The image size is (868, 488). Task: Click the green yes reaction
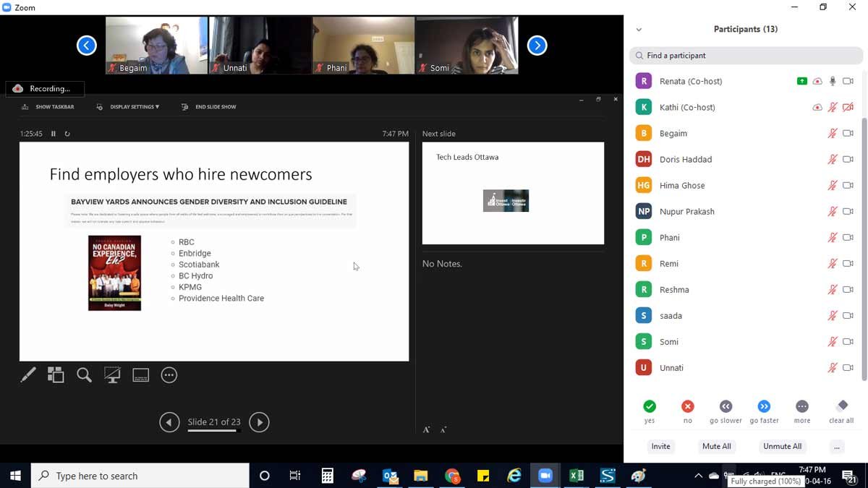click(650, 406)
